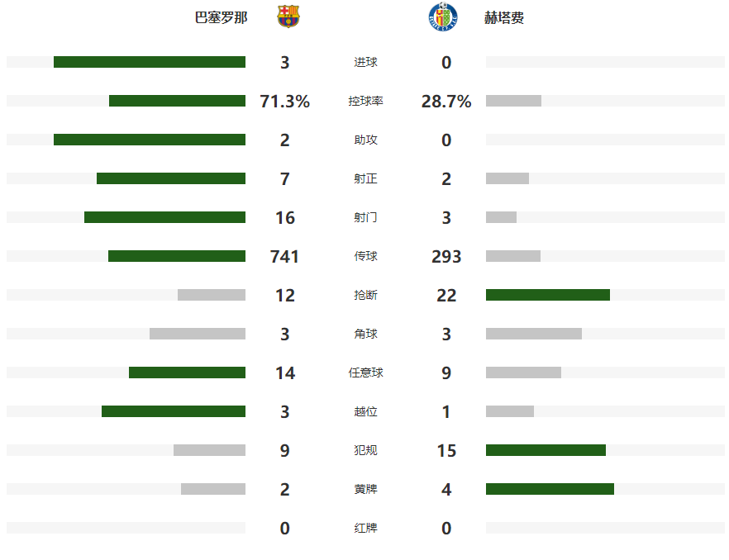Click the 角球 stat label

[365, 335]
